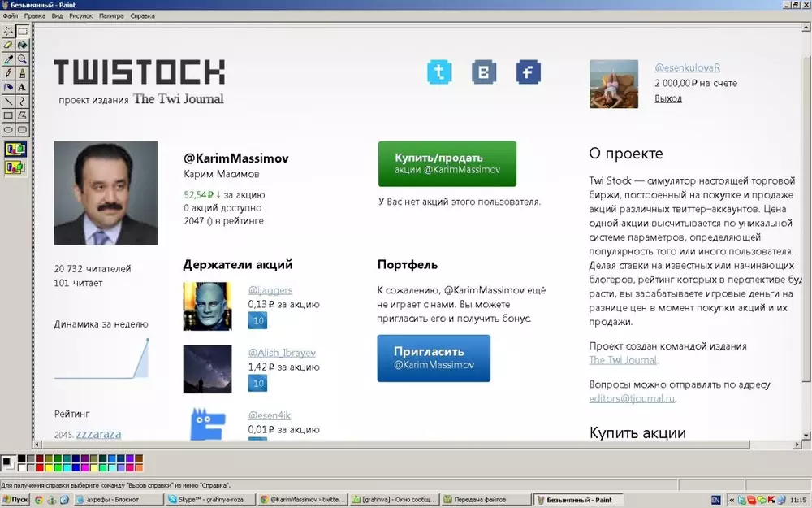
Task: Select the Magnifier zoom tool
Action: [x=22, y=59]
